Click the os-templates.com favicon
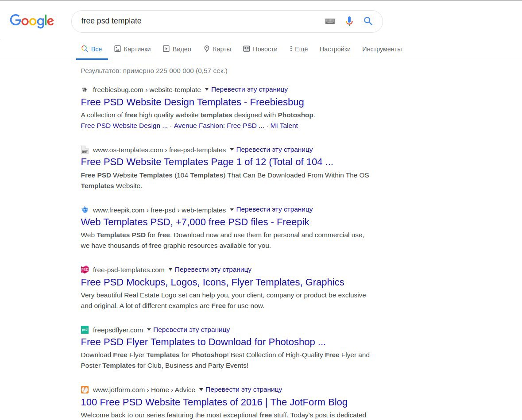 85,150
